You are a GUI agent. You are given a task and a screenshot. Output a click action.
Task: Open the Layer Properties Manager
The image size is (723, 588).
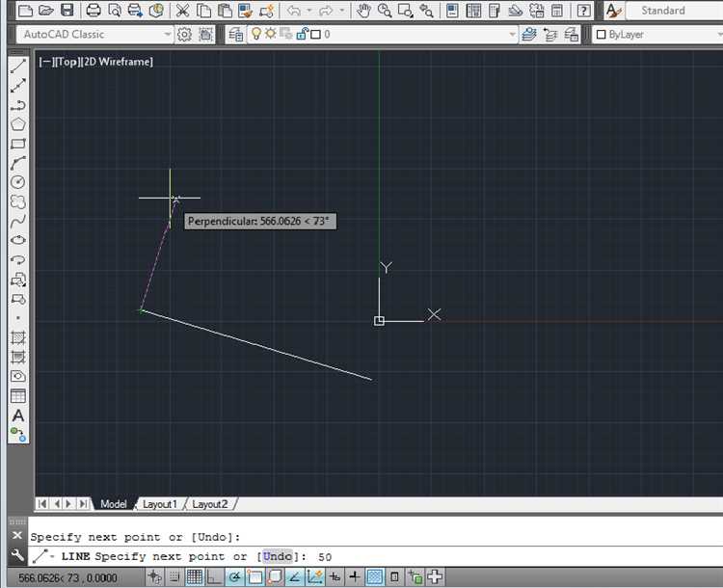pyautogui.click(x=236, y=34)
